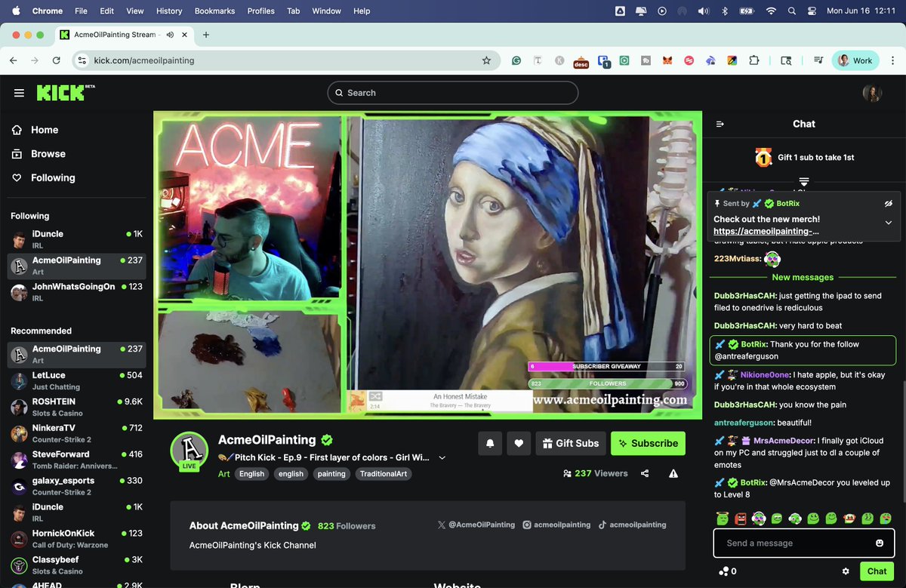Viewport: 906px width, 588px height.
Task: Click the merch link in pinned message
Action: point(766,231)
